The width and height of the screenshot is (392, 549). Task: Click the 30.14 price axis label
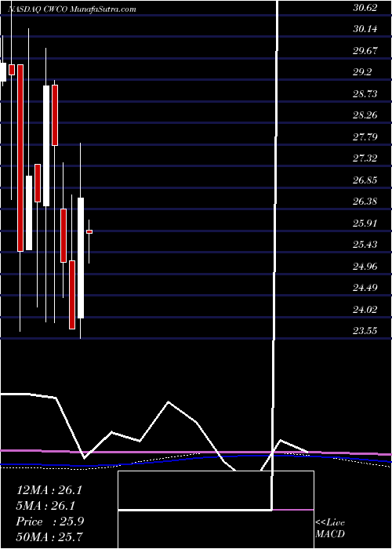[x=365, y=29]
